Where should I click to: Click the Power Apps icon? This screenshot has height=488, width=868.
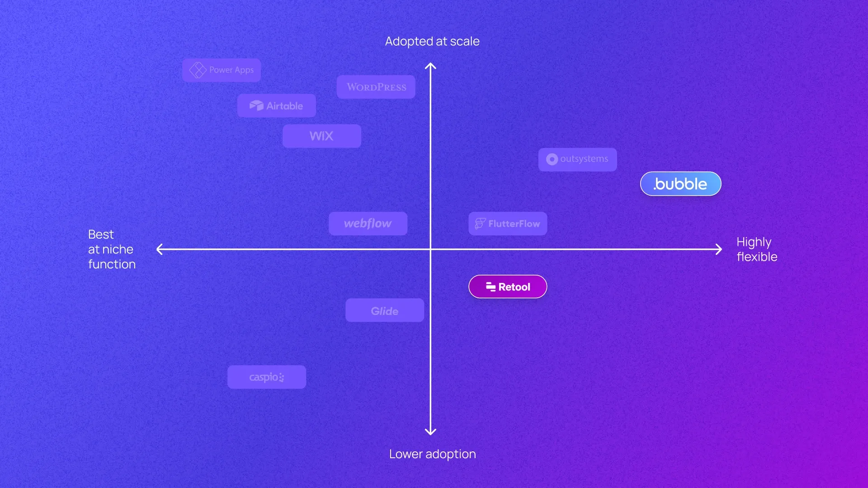(197, 70)
